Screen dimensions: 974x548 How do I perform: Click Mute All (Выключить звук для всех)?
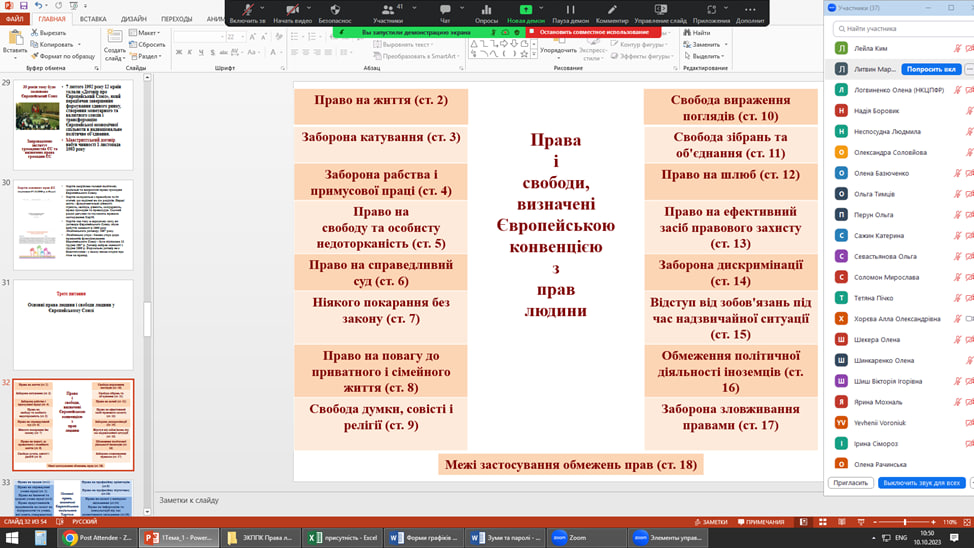pos(922,483)
